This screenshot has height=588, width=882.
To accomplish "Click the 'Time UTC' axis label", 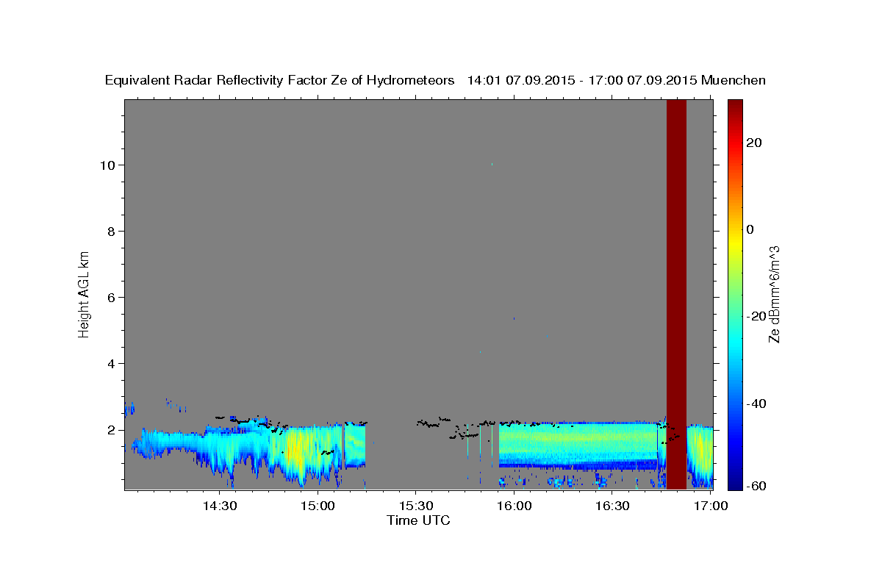I will coord(418,520).
